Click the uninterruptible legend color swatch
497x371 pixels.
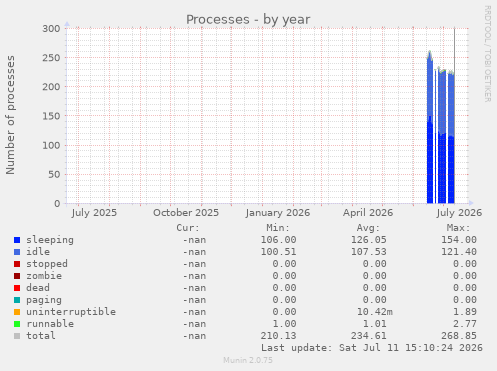pyautogui.click(x=17, y=312)
